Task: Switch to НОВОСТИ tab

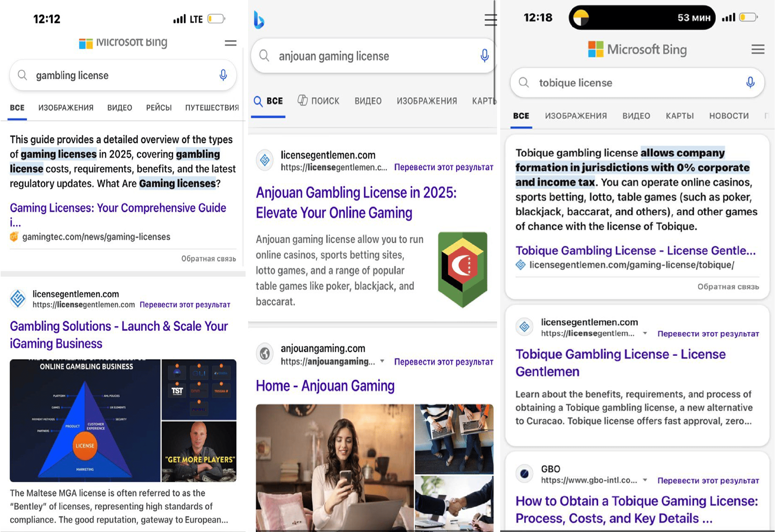Action: pyautogui.click(x=729, y=116)
